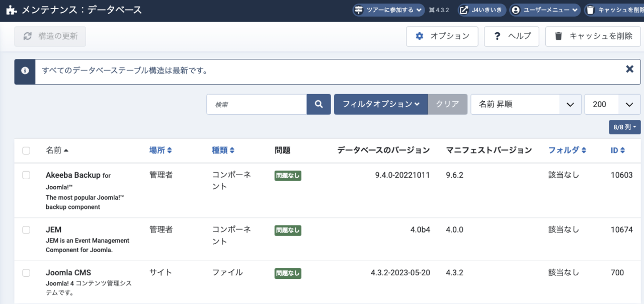Click the 構造の更新 button
This screenshot has height=304, width=644.
click(50, 36)
